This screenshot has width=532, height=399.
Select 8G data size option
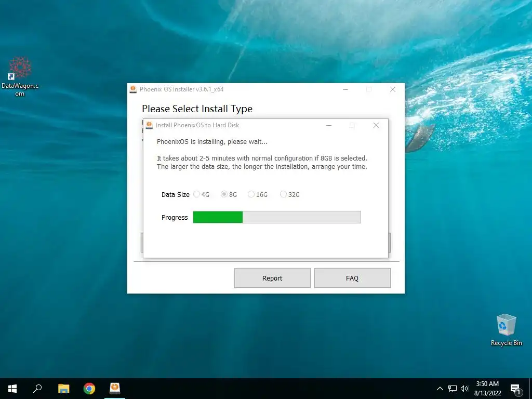tap(229, 194)
